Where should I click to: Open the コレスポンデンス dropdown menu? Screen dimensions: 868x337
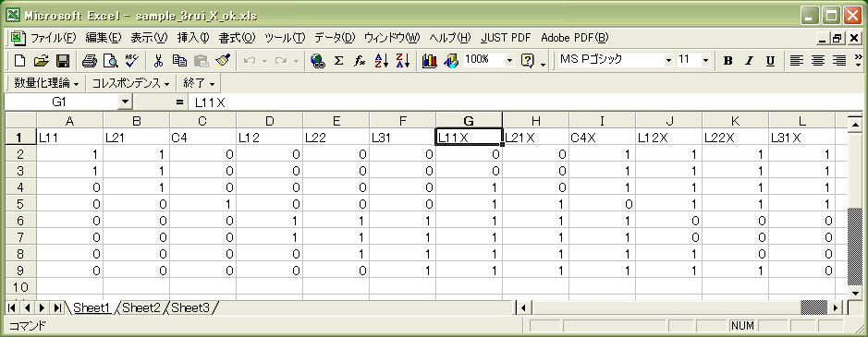click(x=130, y=84)
